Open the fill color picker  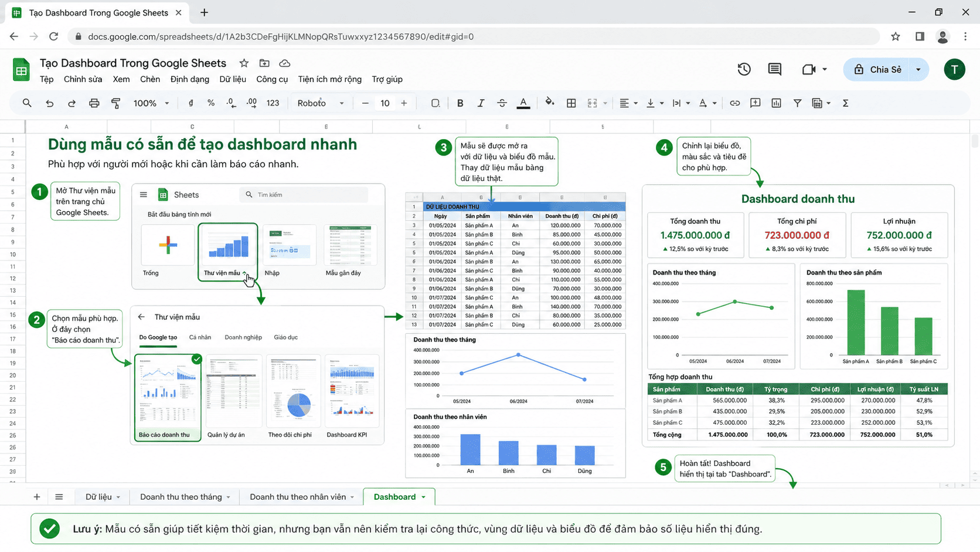(549, 102)
